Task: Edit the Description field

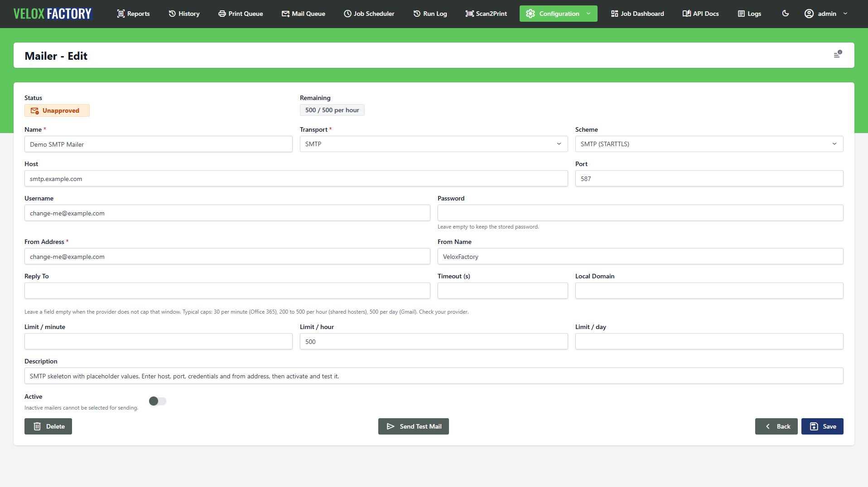Action: tap(434, 376)
